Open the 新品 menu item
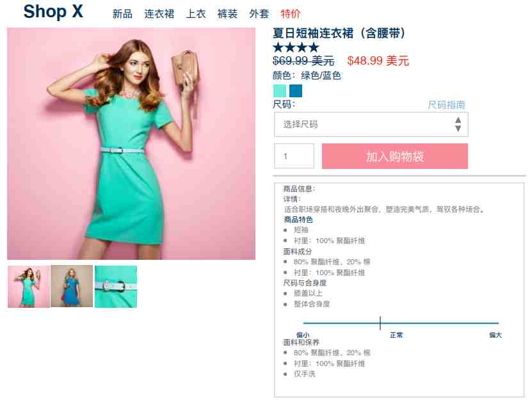Image resolution: width=532 pixels, height=400 pixels. [122, 14]
